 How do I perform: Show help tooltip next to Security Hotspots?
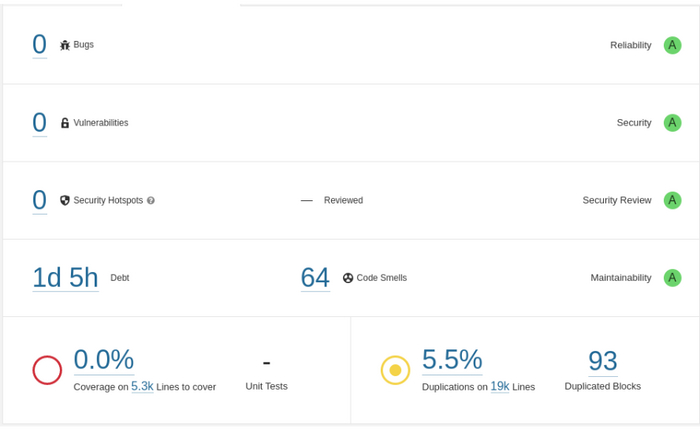(x=151, y=200)
